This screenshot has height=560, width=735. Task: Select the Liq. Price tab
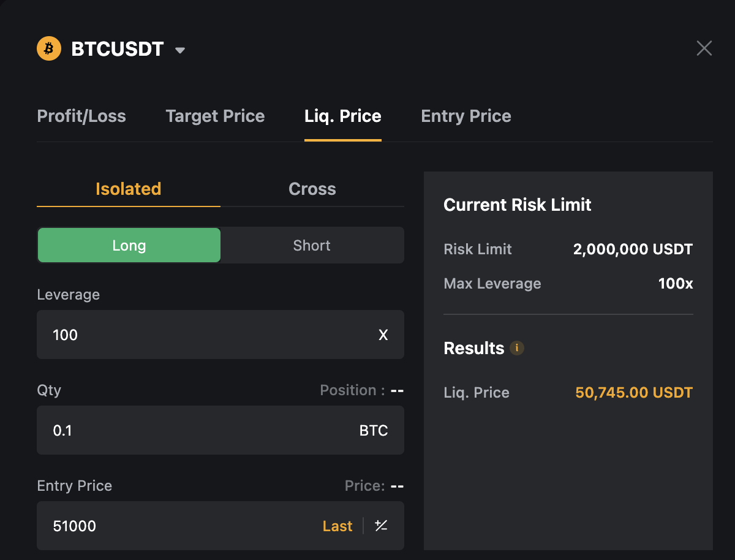click(343, 116)
